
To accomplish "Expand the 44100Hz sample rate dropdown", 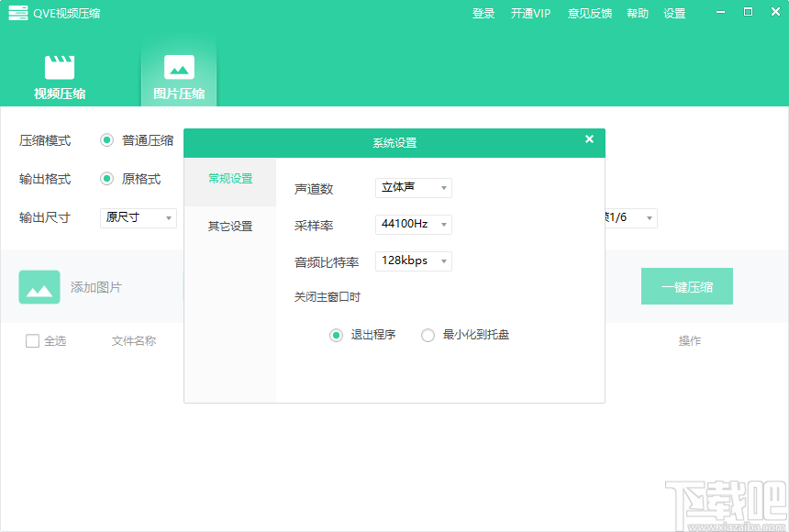I will (413, 224).
